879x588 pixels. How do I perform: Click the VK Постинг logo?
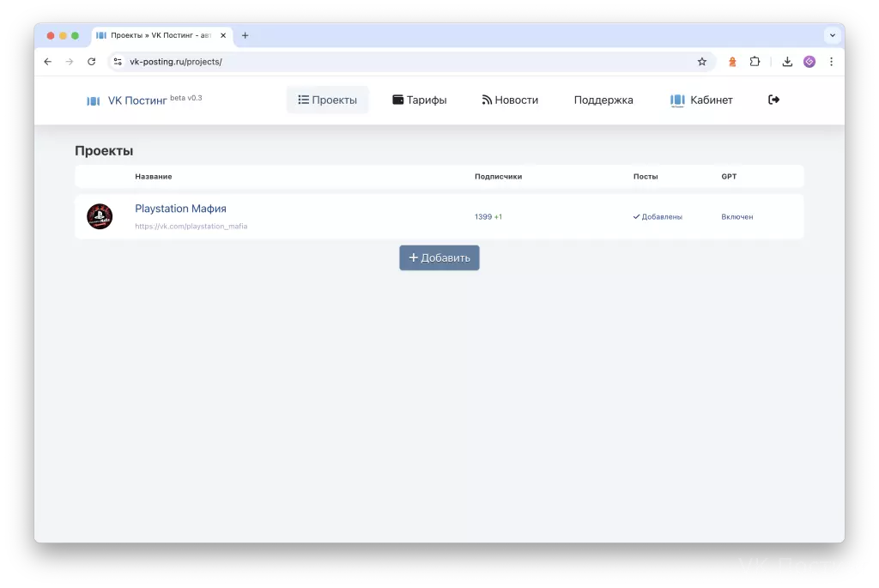127,100
